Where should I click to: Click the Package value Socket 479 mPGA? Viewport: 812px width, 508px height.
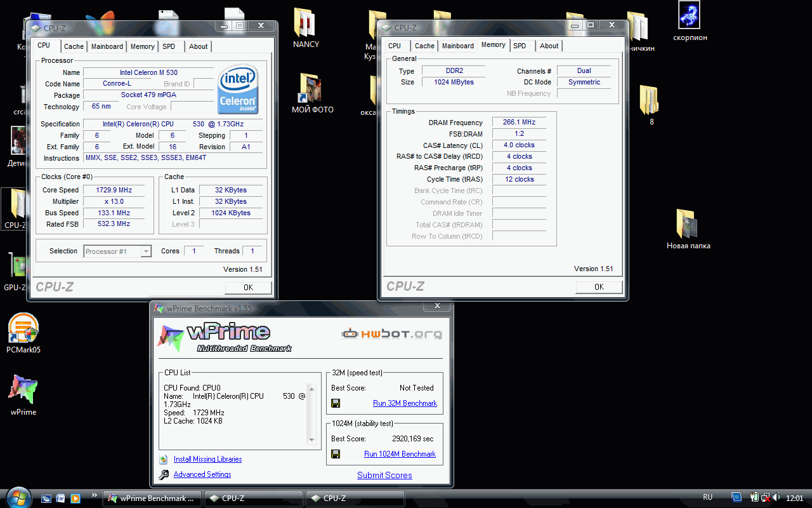point(148,95)
